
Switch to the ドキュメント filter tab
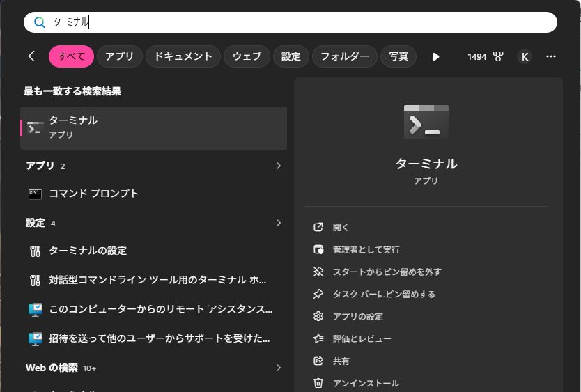tap(183, 56)
